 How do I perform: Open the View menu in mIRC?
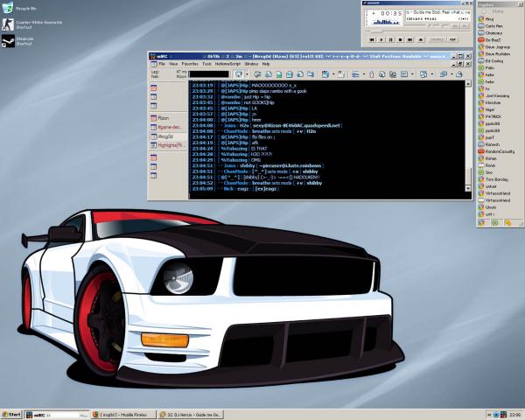coord(173,64)
